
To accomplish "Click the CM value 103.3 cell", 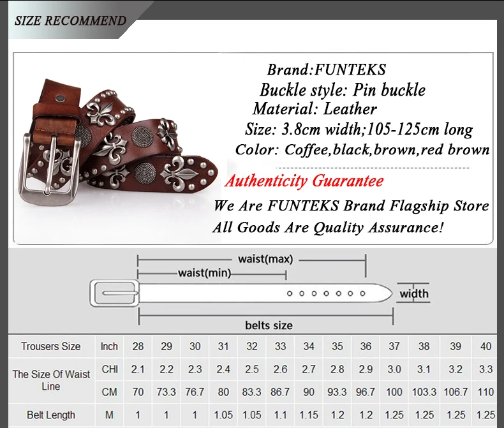I will coord(424,392).
